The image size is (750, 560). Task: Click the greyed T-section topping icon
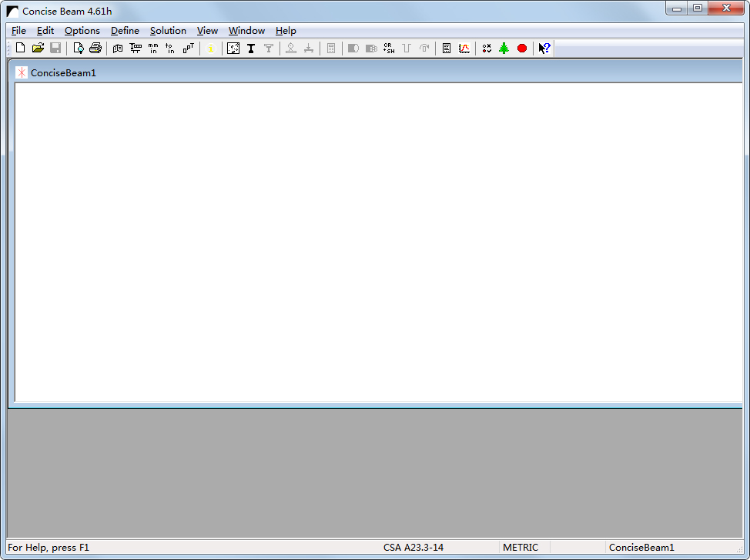coord(268,48)
